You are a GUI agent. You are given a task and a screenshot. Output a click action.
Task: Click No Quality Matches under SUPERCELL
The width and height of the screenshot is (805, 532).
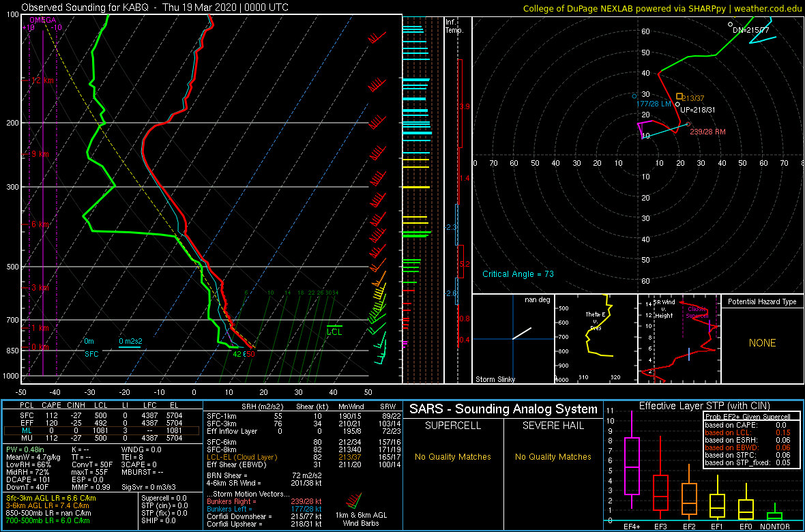453,456
